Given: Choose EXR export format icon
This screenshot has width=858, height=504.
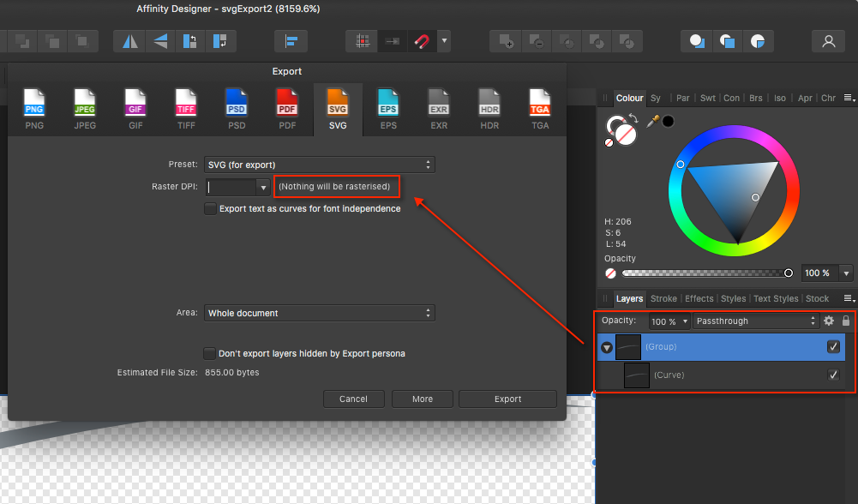Looking at the screenshot, I should pyautogui.click(x=439, y=104).
